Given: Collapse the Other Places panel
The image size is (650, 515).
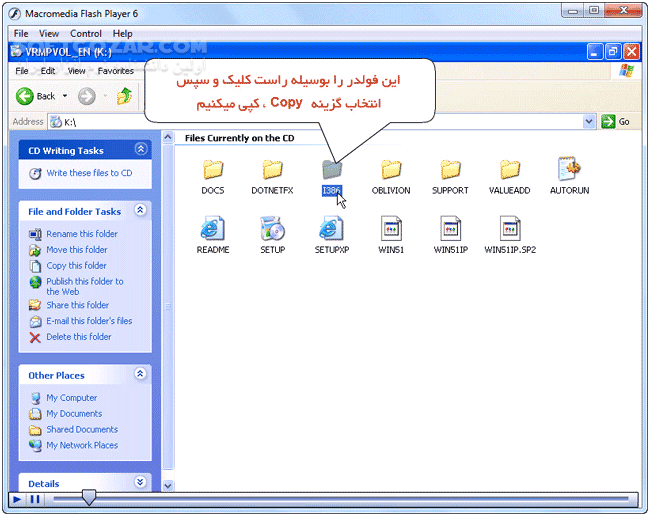Looking at the screenshot, I should [140, 374].
